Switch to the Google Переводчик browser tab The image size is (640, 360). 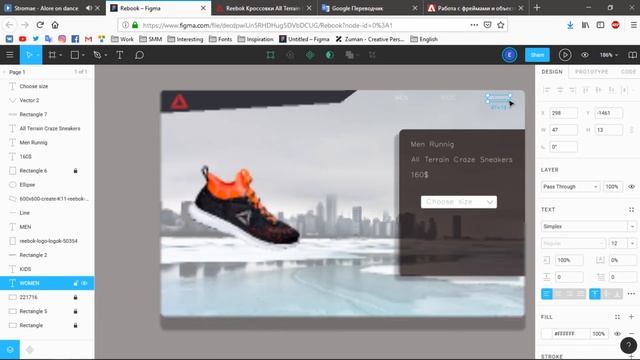tap(369, 8)
